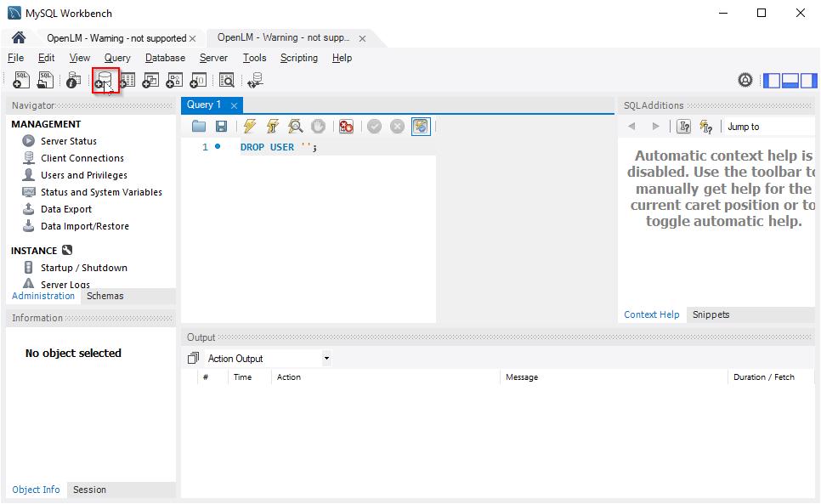Switch to the Snippets tab
This screenshot has height=504, width=821.
(711, 314)
